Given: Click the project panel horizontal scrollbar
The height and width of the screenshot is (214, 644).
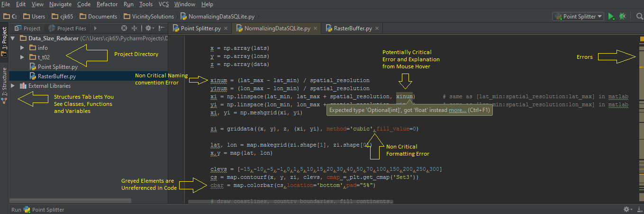Looking at the screenshot, I should click(x=70, y=201).
